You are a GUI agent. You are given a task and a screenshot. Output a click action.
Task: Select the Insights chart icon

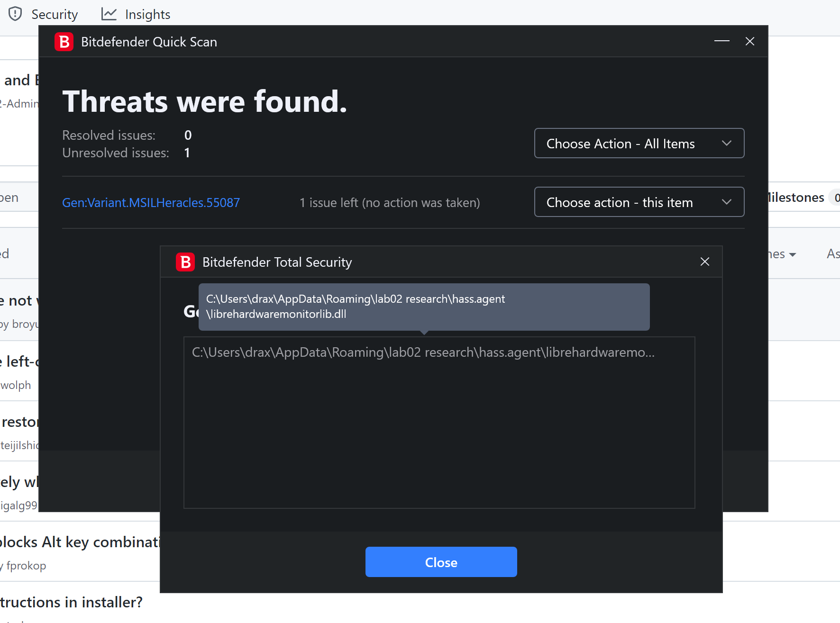[109, 13]
